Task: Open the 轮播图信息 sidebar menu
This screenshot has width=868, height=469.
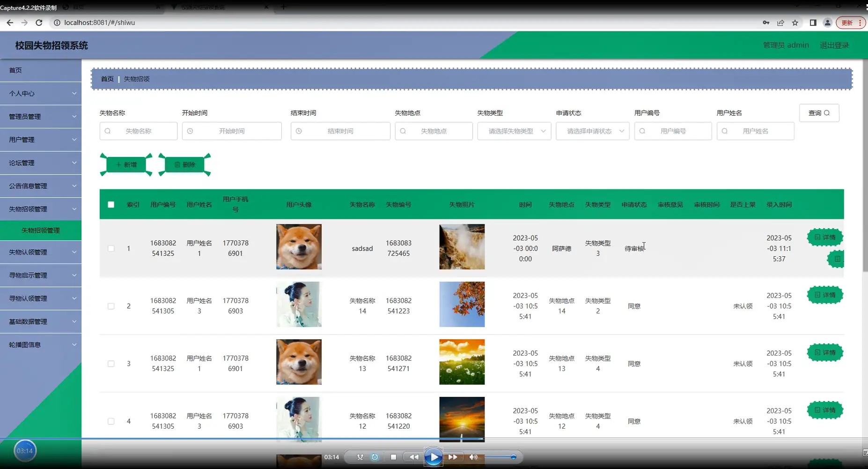Action: coord(41,344)
